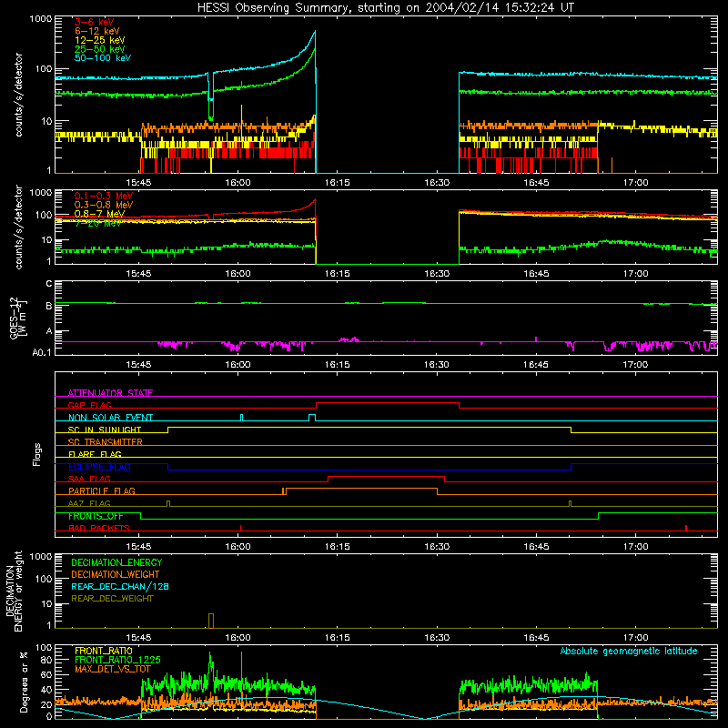Screen dimensions: 728x728
Task: Select the 0.1-0.3 MeV legend label
Action: 104,196
